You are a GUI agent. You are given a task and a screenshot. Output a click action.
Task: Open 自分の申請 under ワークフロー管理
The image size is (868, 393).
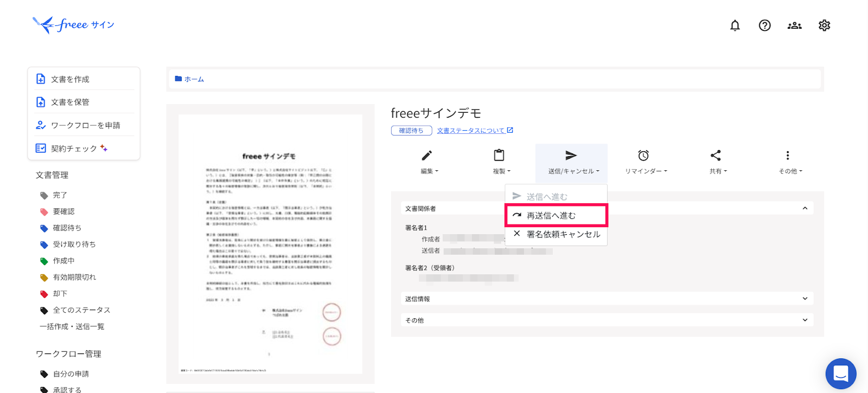(x=71, y=374)
